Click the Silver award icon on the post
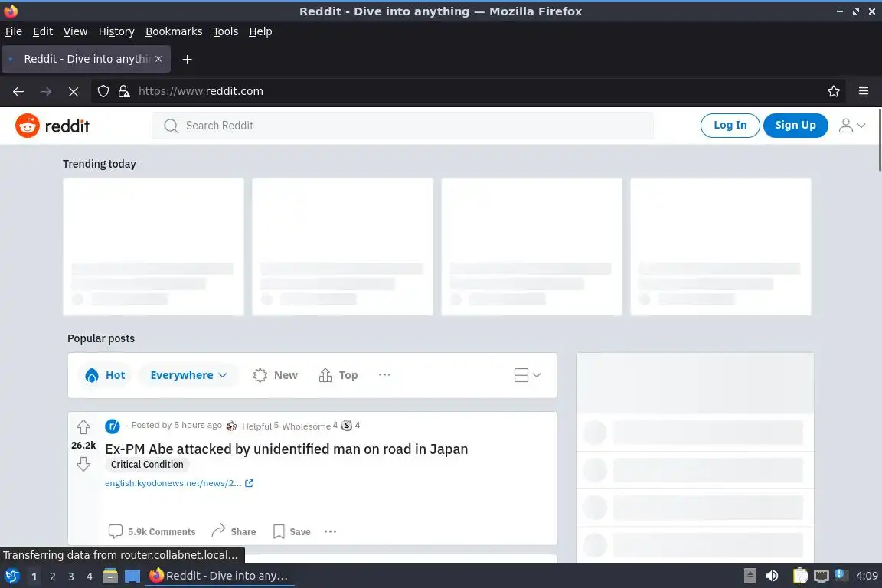882x588 pixels. pos(347,426)
